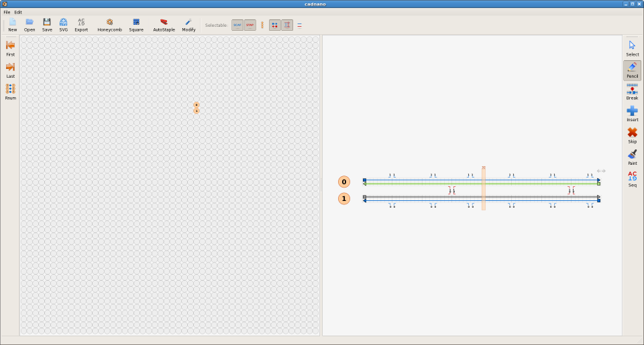This screenshot has height=345, width=644.
Task: Activate the Select tool
Action: click(632, 48)
